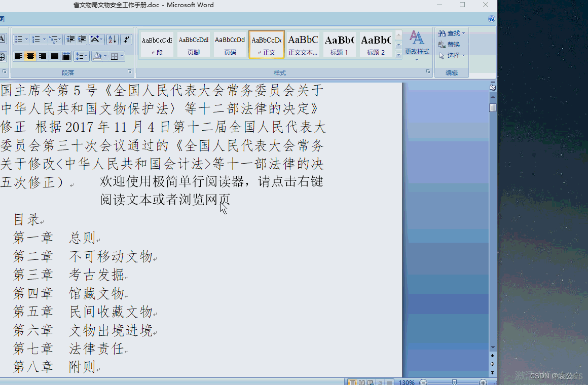Click the increase indent icon
Image resolution: width=588 pixels, height=385 pixels.
click(81, 39)
